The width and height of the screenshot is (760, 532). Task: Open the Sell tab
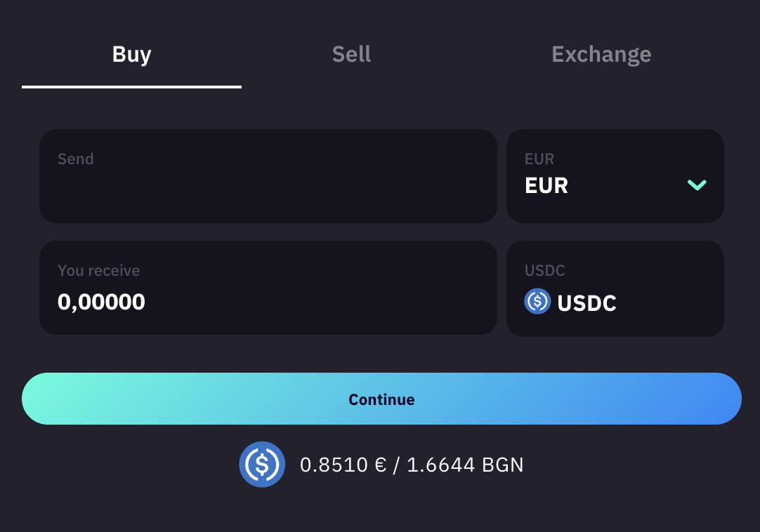coord(351,55)
